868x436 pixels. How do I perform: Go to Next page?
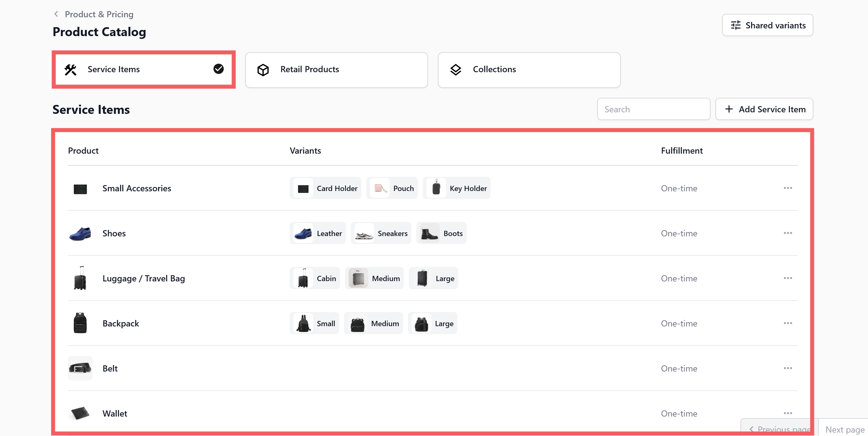coord(845,429)
